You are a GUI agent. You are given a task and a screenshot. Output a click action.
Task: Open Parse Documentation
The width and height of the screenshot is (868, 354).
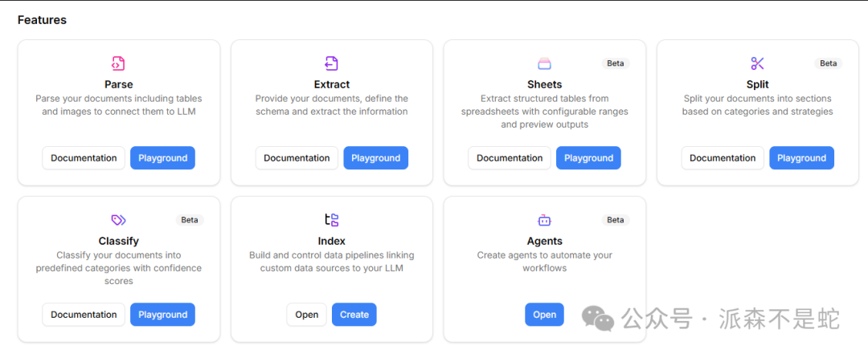[x=84, y=158]
